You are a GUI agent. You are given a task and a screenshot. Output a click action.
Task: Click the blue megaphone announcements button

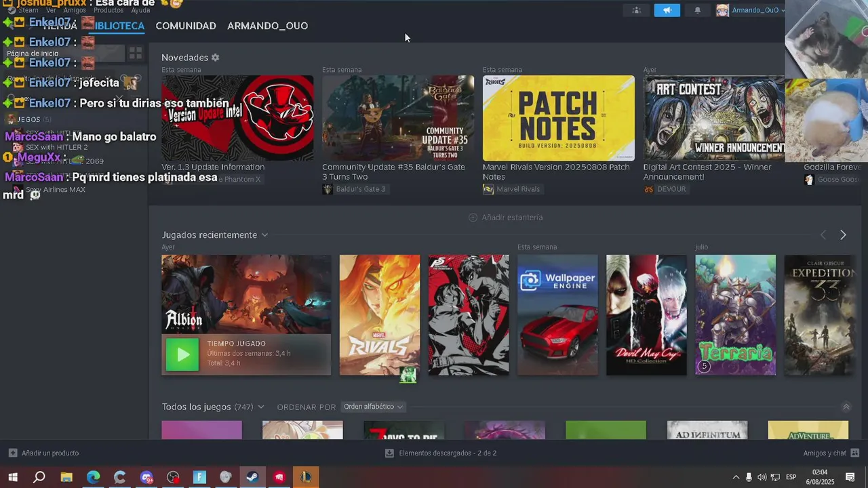[x=667, y=10]
